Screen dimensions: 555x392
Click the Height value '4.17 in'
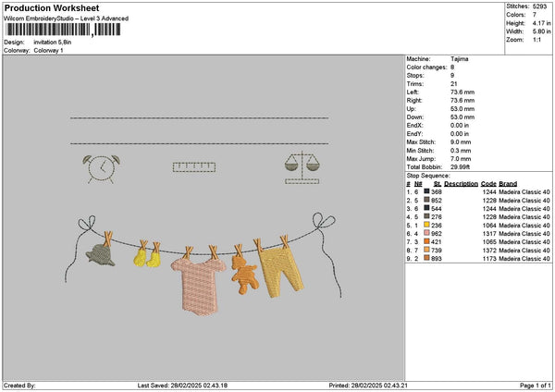click(541, 23)
